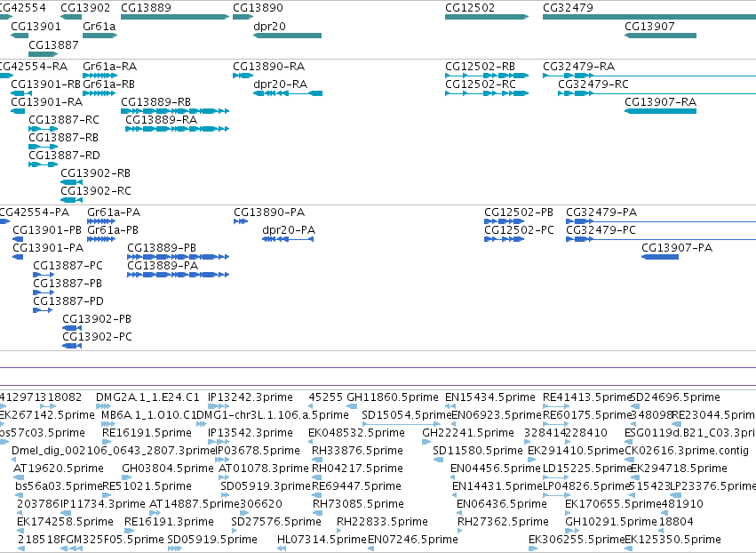Select the CG12502-RB transcript label
Image resolution: width=756 pixels, height=553 pixels.
point(480,66)
